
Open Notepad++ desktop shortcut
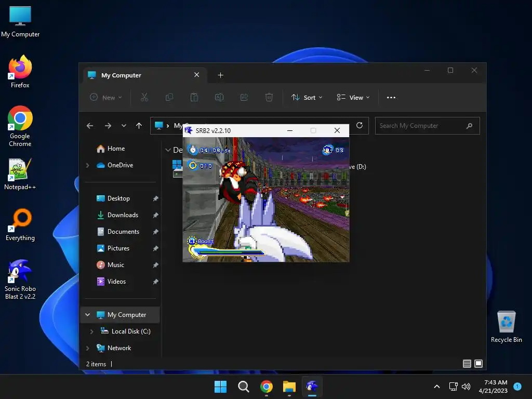tap(20, 174)
